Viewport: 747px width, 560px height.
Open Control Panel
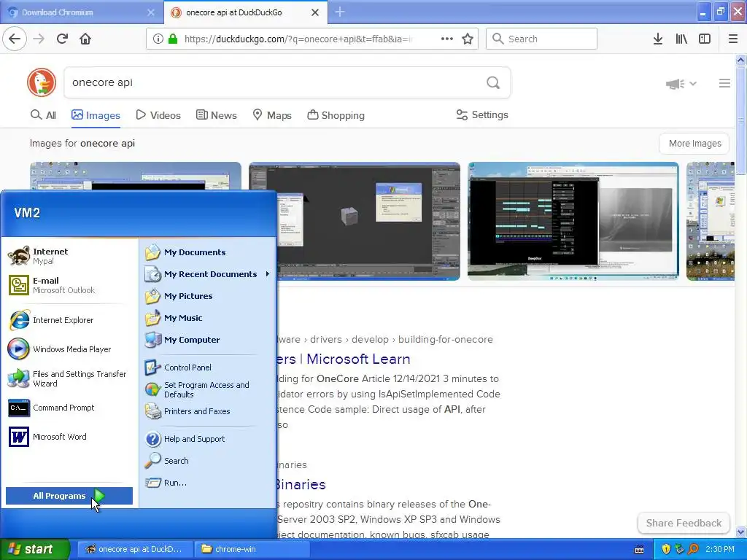pyautogui.click(x=208, y=367)
